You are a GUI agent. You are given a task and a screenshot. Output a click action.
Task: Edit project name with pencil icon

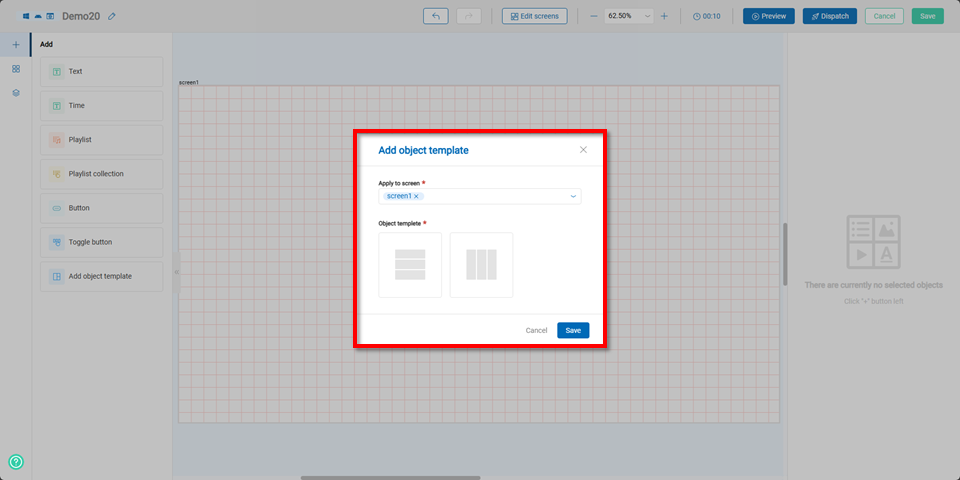point(112,17)
